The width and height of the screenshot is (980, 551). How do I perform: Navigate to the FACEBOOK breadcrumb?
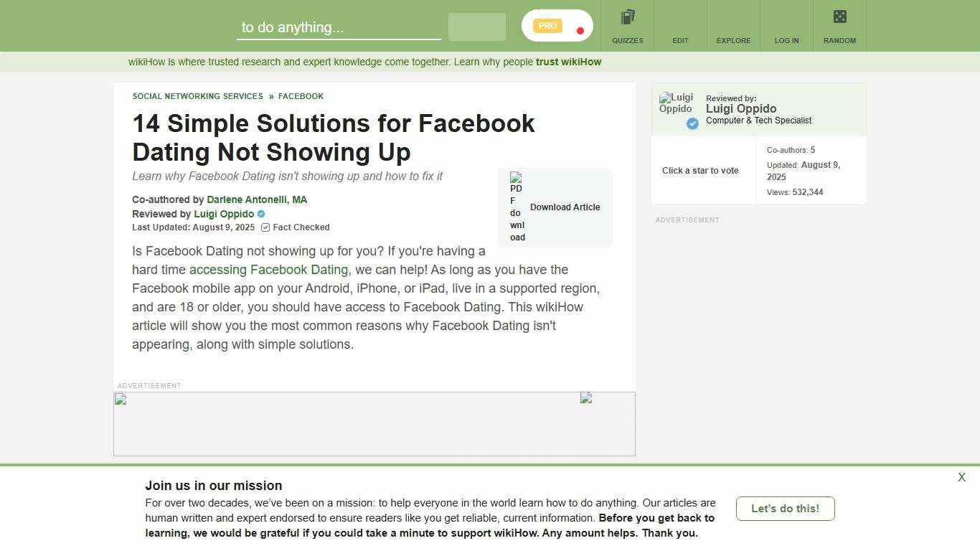pyautogui.click(x=301, y=96)
